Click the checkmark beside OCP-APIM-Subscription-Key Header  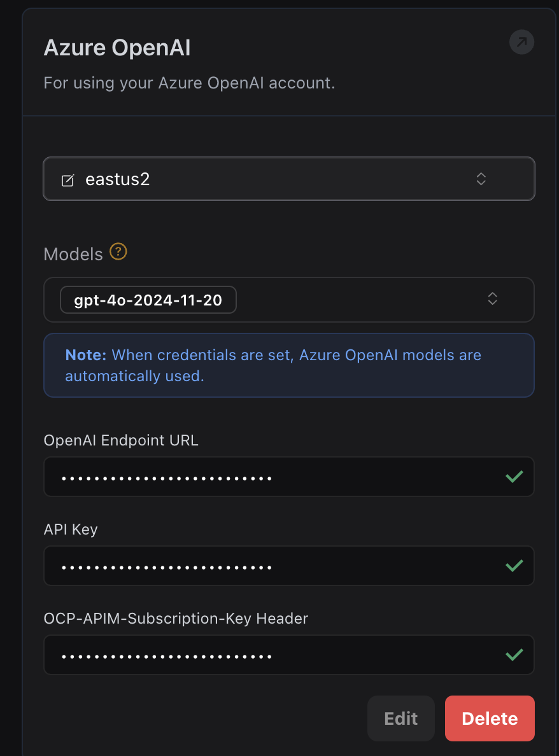(x=514, y=655)
